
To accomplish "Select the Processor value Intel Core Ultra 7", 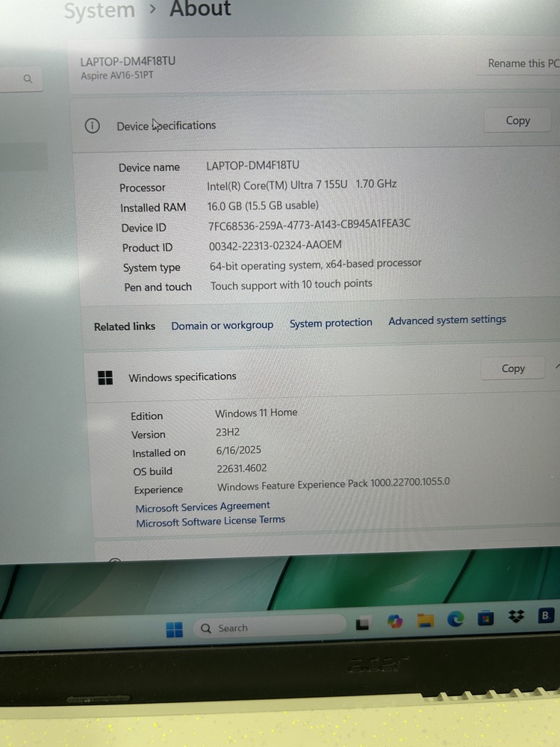I will pos(302,185).
